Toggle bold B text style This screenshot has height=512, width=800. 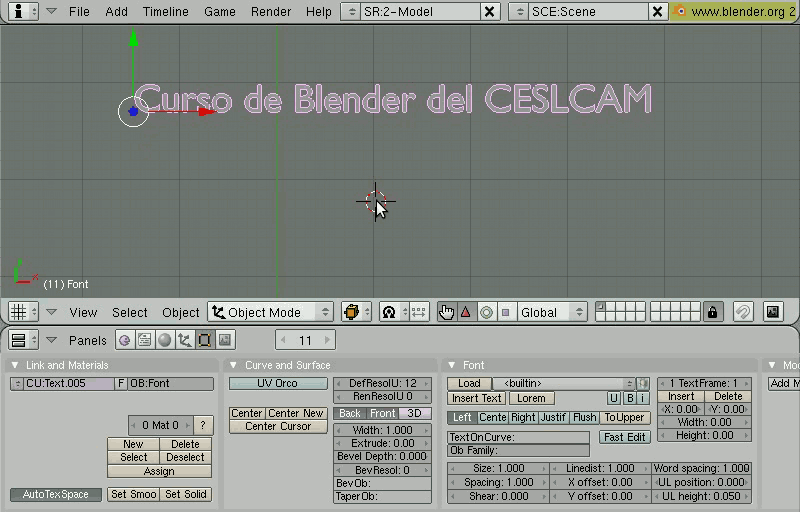point(630,398)
